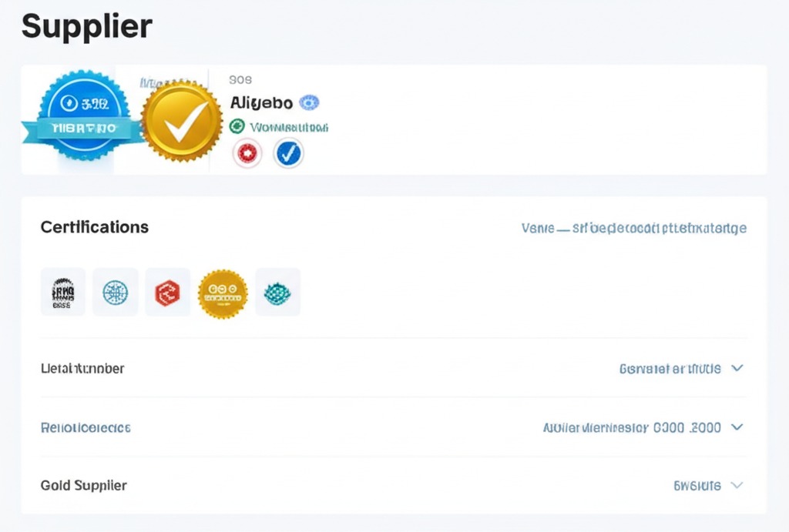Open the red hexagon certification badge
This screenshot has height=532, width=789.
[167, 292]
